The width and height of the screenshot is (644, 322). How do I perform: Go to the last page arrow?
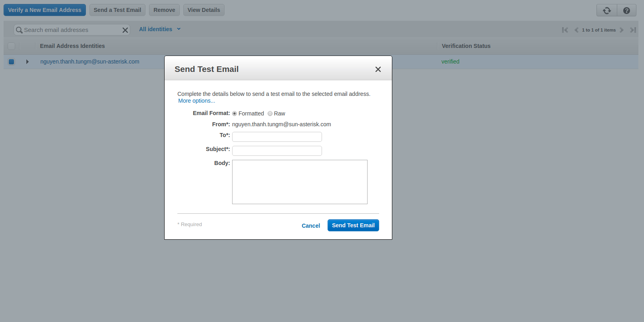point(633,30)
